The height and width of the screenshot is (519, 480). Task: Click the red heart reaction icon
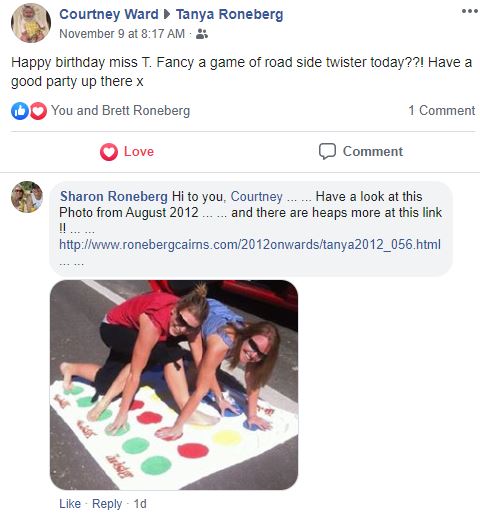point(38,111)
